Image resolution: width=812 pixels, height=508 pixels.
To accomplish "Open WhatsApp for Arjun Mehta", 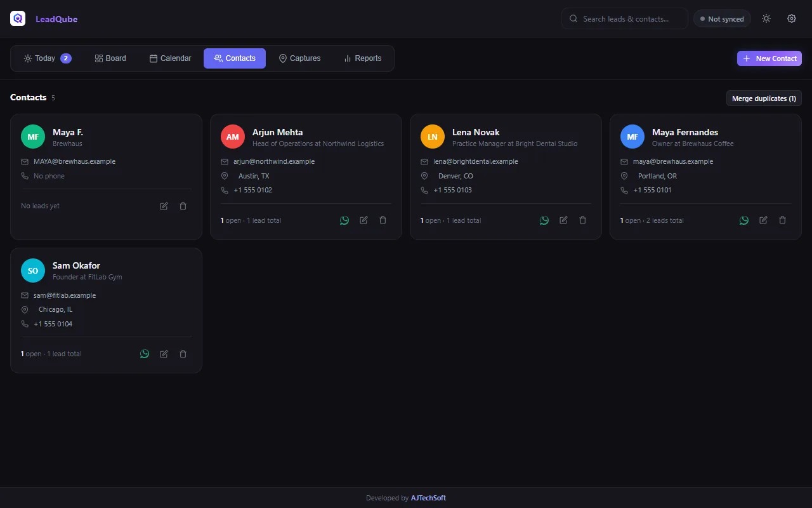I will pos(344,220).
